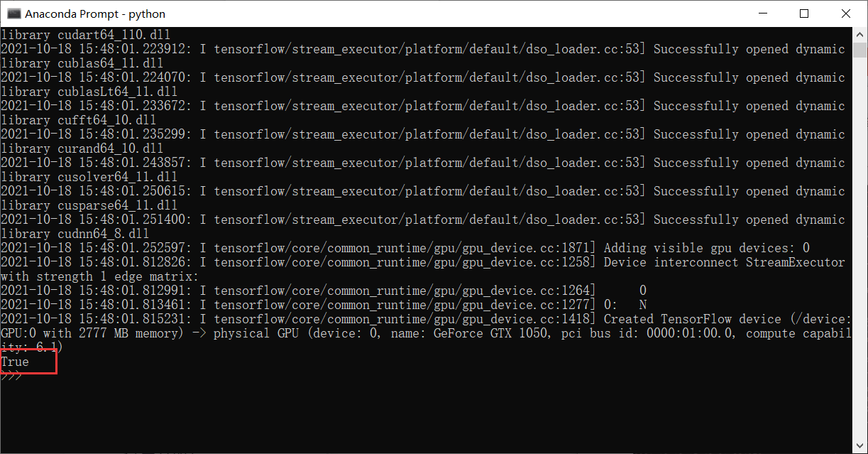Screen dimensions: 868x454
Task: Click the empty scrollbar track below thumb
Action: (x=859, y=249)
